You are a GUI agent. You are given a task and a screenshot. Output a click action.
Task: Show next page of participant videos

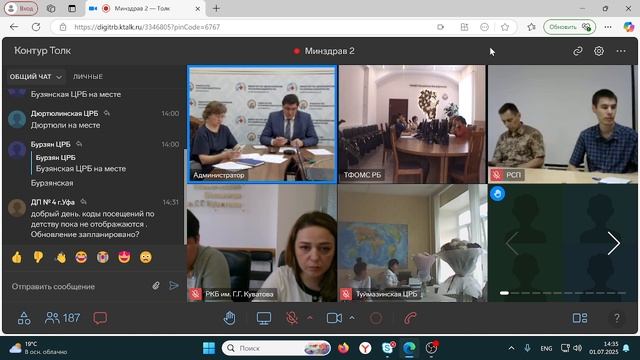coord(613,244)
